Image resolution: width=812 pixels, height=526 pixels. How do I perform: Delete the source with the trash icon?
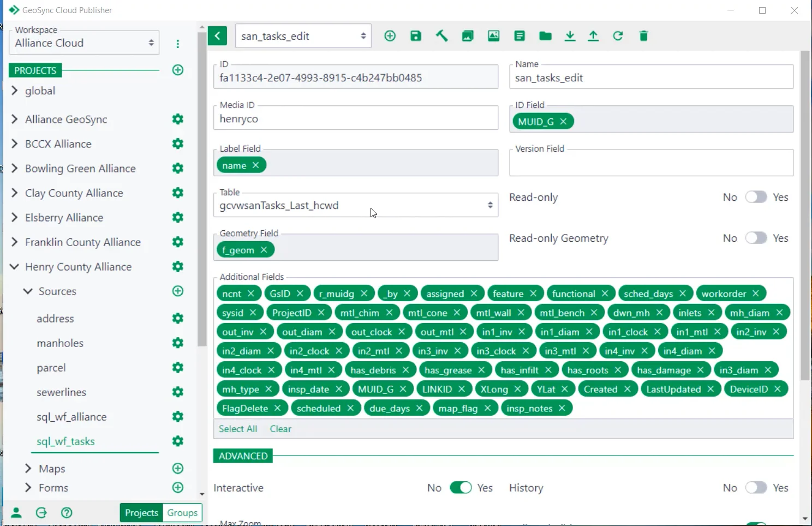[643, 36]
